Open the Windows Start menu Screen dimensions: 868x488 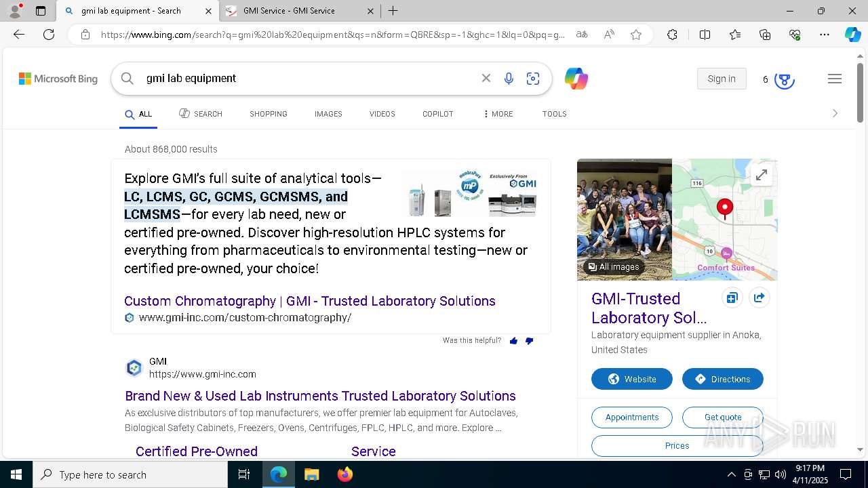(x=16, y=474)
